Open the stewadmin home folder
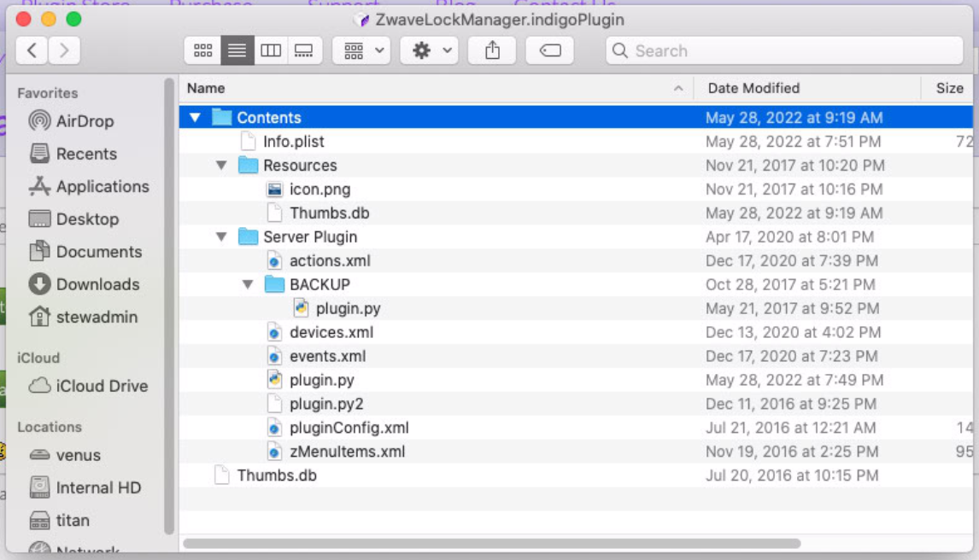 83,317
